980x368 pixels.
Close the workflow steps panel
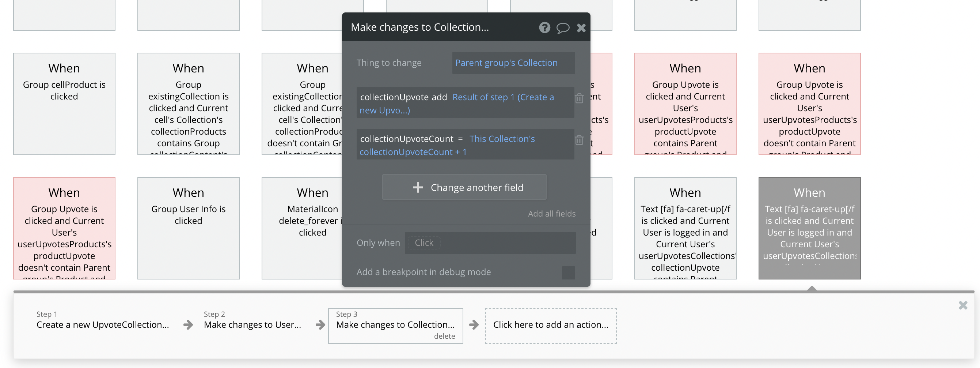963,305
